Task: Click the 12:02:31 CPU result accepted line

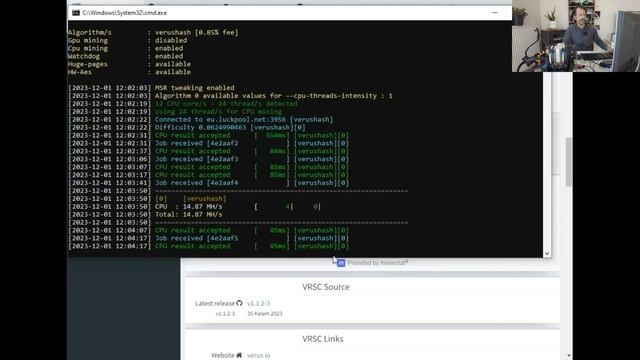Action: [208, 135]
